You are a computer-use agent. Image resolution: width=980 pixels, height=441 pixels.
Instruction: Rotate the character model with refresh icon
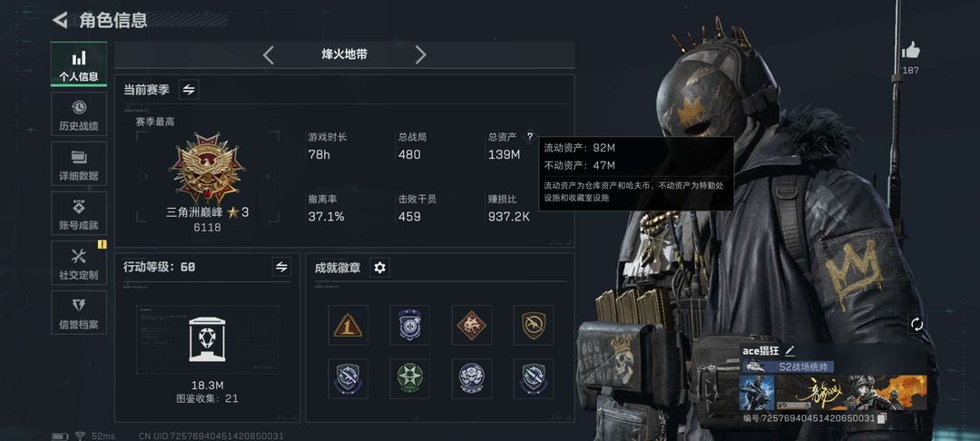click(x=916, y=324)
